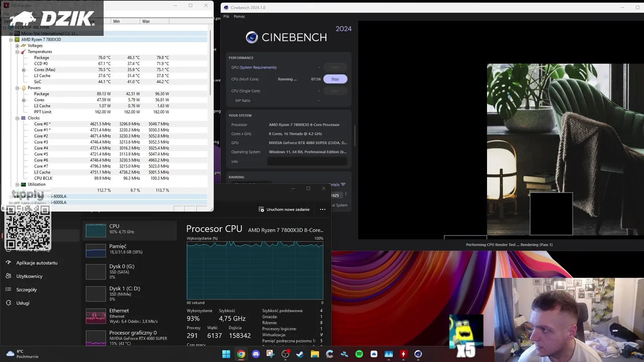The width and height of the screenshot is (644, 362).
Task: Click the CPU utilization graph in Task Manager
Action: 255,270
